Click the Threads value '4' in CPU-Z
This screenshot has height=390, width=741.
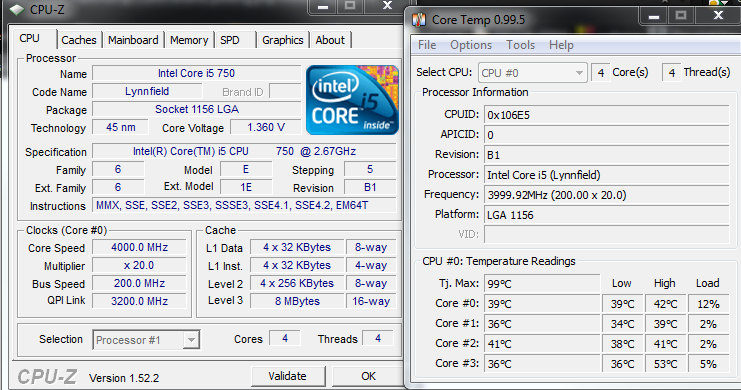point(378,338)
